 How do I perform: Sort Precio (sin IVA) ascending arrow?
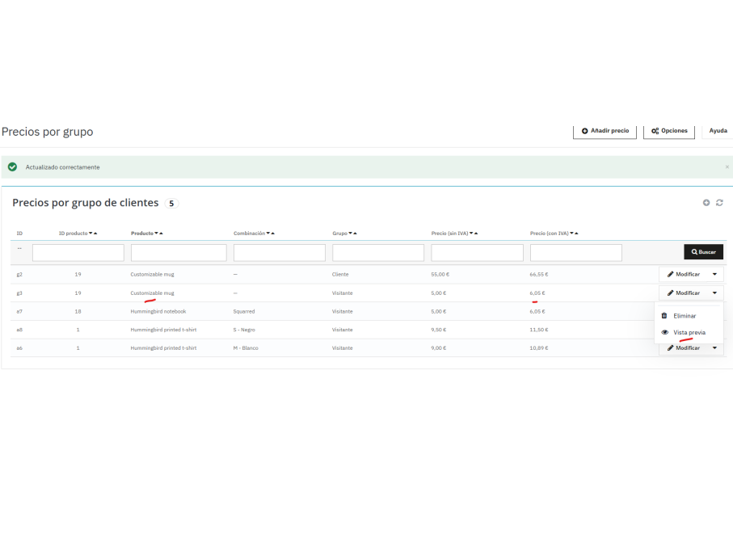[x=476, y=234]
